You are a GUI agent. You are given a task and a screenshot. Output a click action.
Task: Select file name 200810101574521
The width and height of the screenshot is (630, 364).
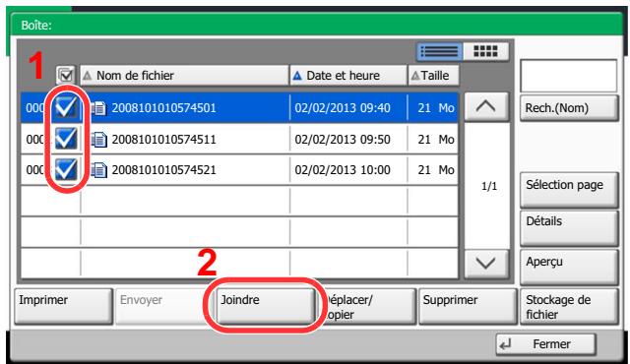pyautogui.click(x=164, y=170)
